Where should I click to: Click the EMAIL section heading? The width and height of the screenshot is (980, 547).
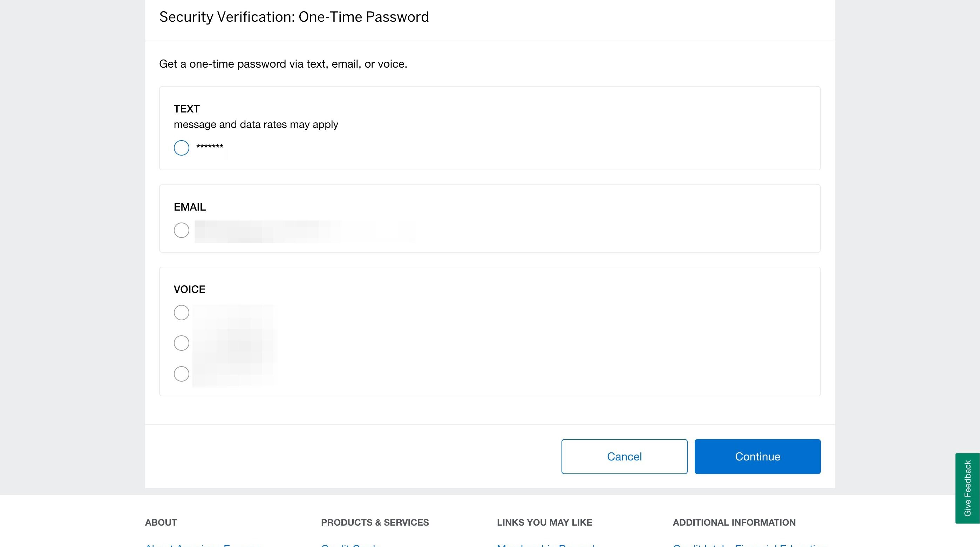click(x=190, y=207)
